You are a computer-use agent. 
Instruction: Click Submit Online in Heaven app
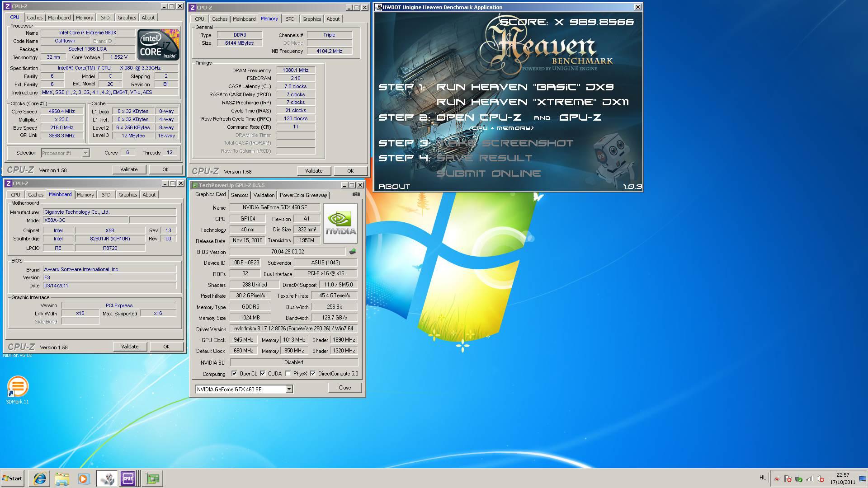pyautogui.click(x=488, y=174)
